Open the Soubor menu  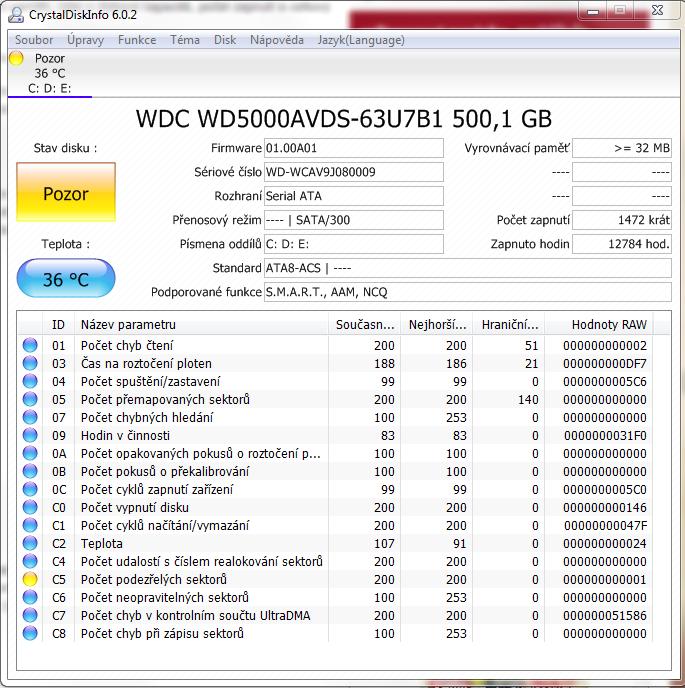point(34,40)
